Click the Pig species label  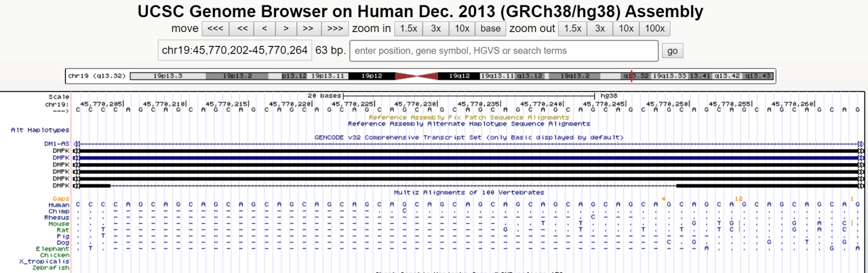(63, 236)
